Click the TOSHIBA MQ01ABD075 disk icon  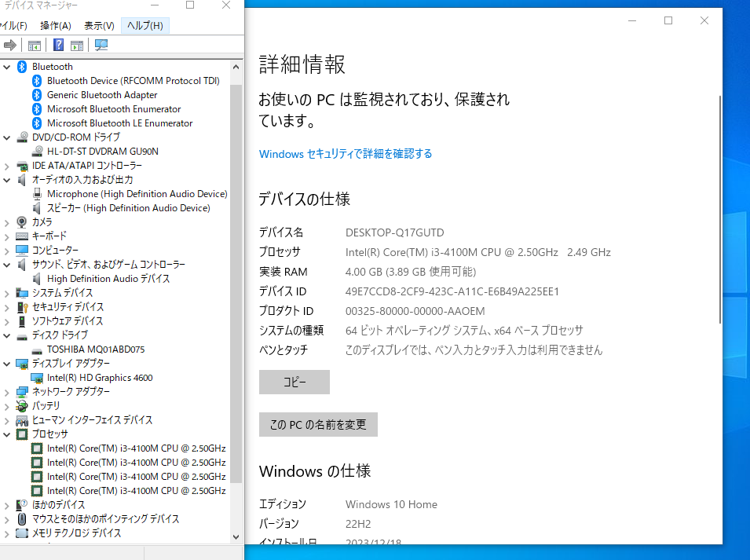click(37, 351)
